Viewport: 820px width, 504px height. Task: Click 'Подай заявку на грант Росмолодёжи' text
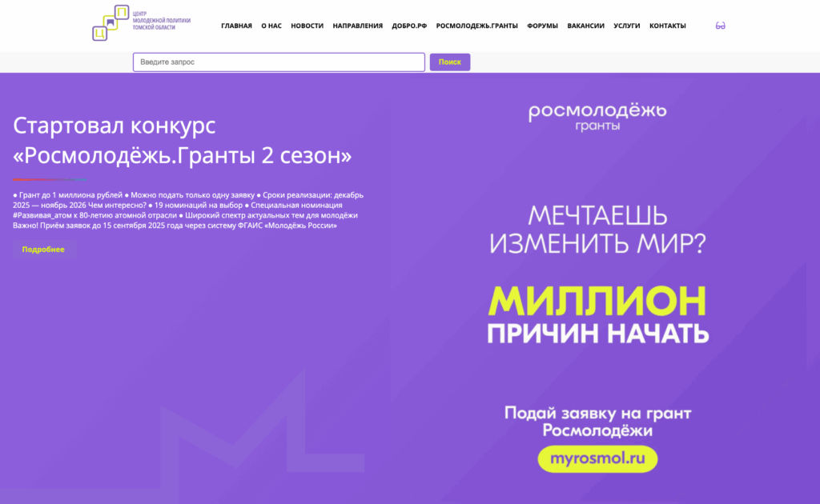pyautogui.click(x=597, y=422)
